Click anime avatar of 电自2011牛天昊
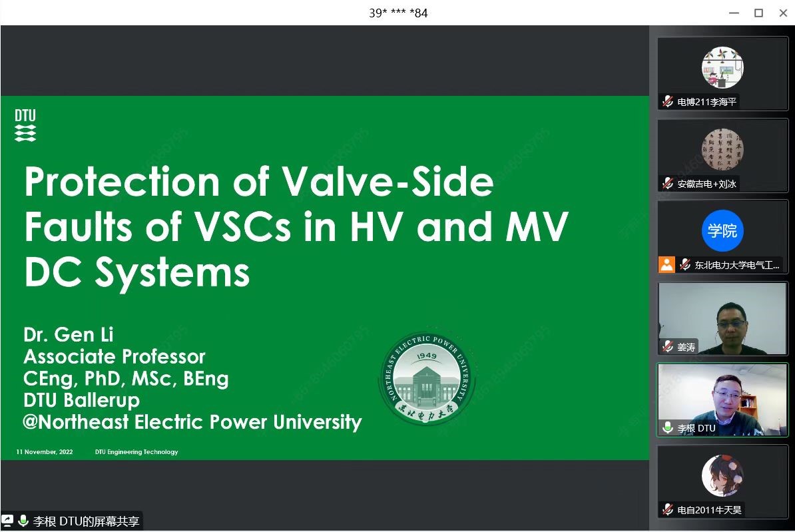Viewport: 795px width, 532px height. click(722, 475)
